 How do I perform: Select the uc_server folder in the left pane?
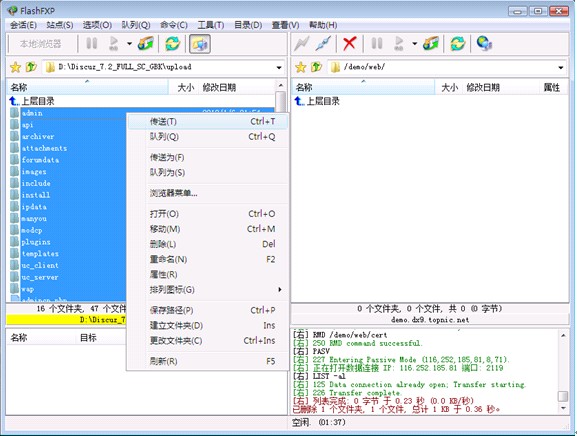[x=40, y=277]
